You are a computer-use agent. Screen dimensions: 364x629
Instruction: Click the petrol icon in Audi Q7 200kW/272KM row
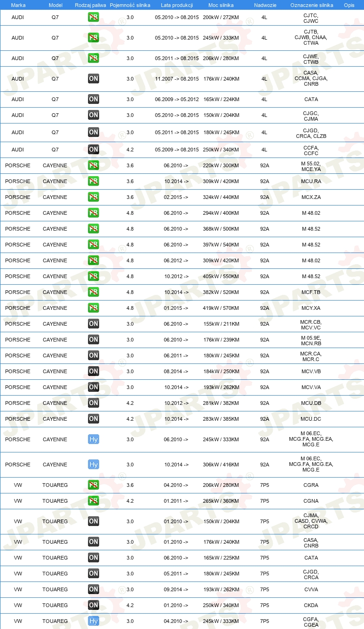coord(94,17)
